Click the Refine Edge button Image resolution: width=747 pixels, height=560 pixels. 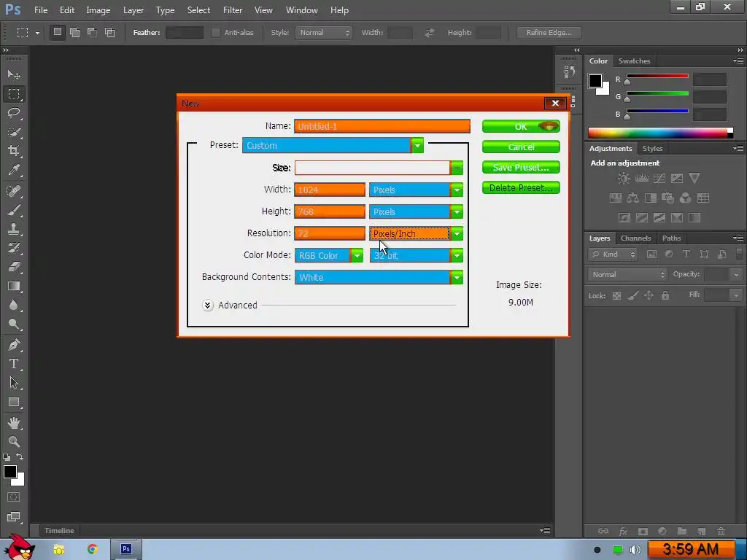(549, 32)
